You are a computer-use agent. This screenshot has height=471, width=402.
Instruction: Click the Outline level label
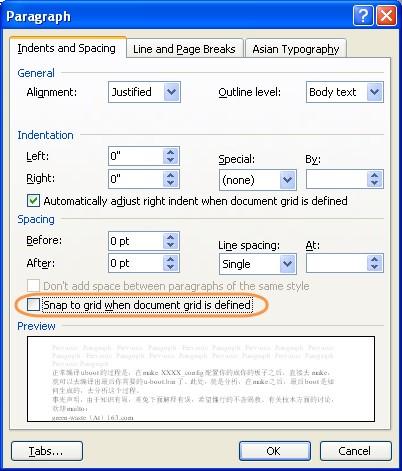tap(250, 92)
